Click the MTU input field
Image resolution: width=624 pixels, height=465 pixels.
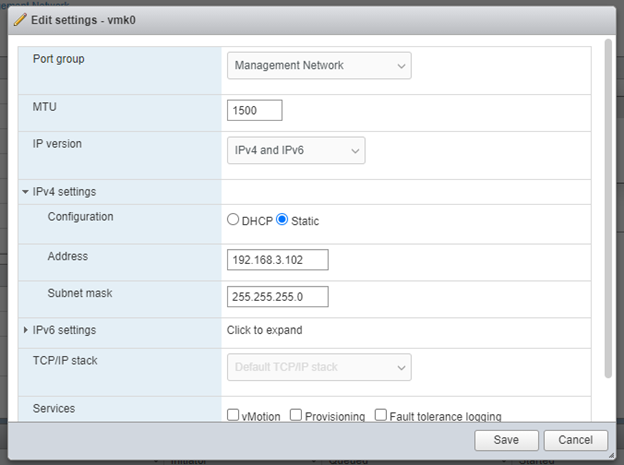point(255,110)
